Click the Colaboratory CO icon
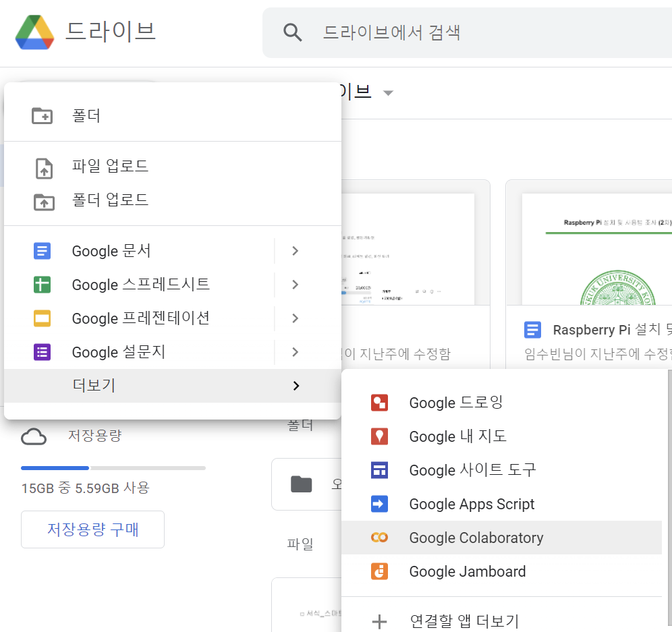 tap(379, 538)
